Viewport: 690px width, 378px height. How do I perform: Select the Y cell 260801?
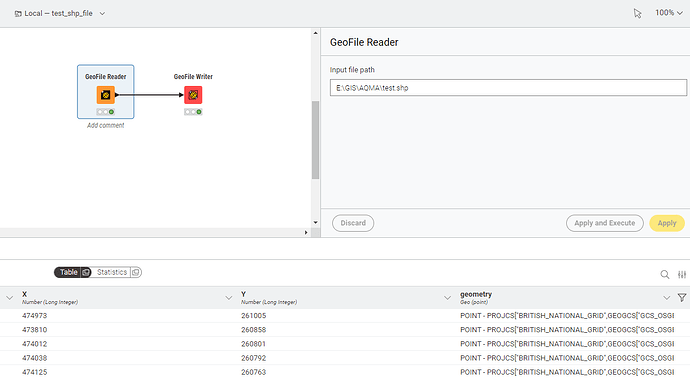pyautogui.click(x=253, y=344)
